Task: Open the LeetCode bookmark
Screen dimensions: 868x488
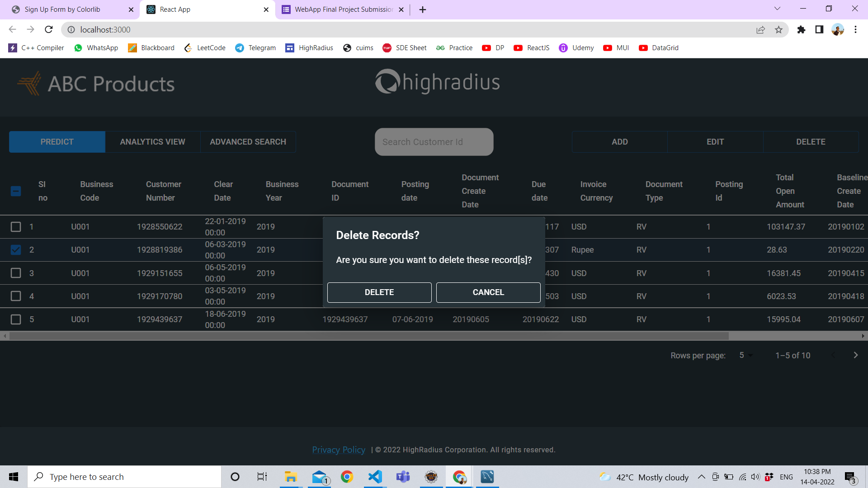Action: [x=204, y=47]
